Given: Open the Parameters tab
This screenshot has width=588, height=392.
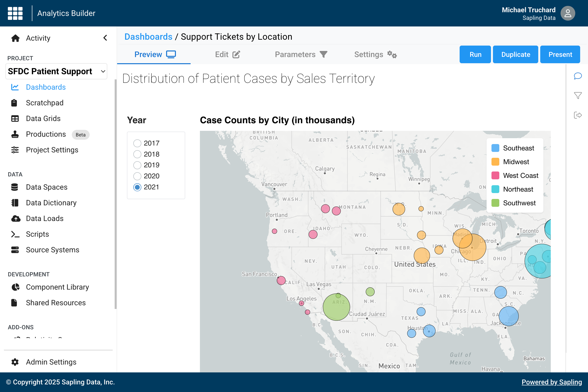Looking at the screenshot, I should coord(301,54).
